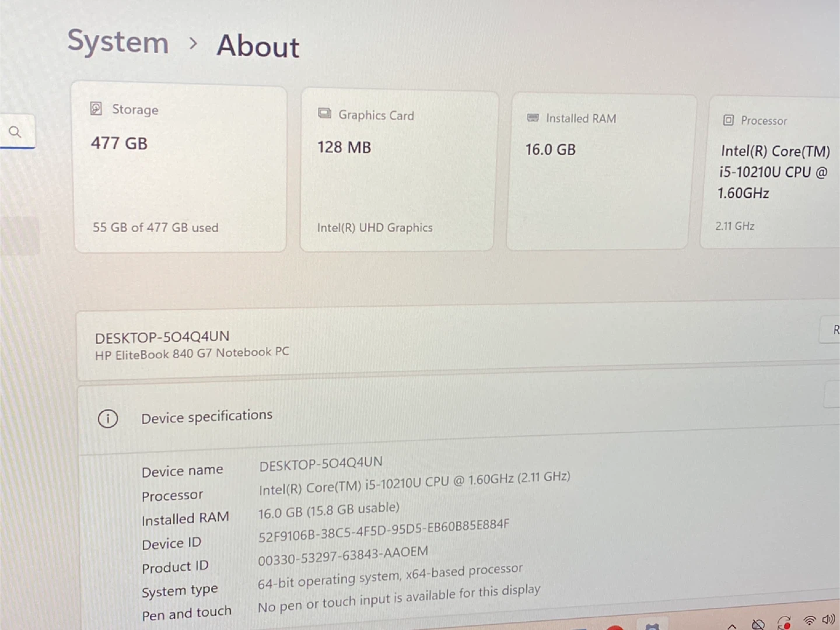Image resolution: width=840 pixels, height=630 pixels.
Task: Open the volume speaker tray icon
Action: pyautogui.click(x=828, y=619)
